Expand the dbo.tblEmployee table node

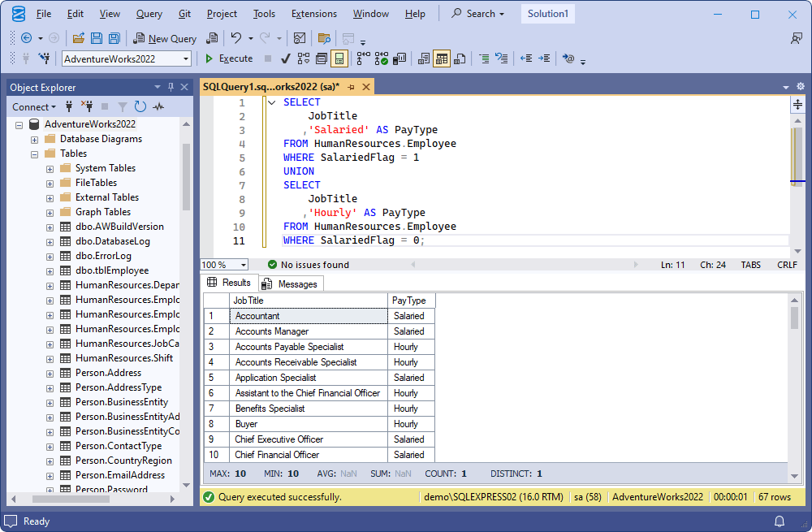tap(50, 271)
